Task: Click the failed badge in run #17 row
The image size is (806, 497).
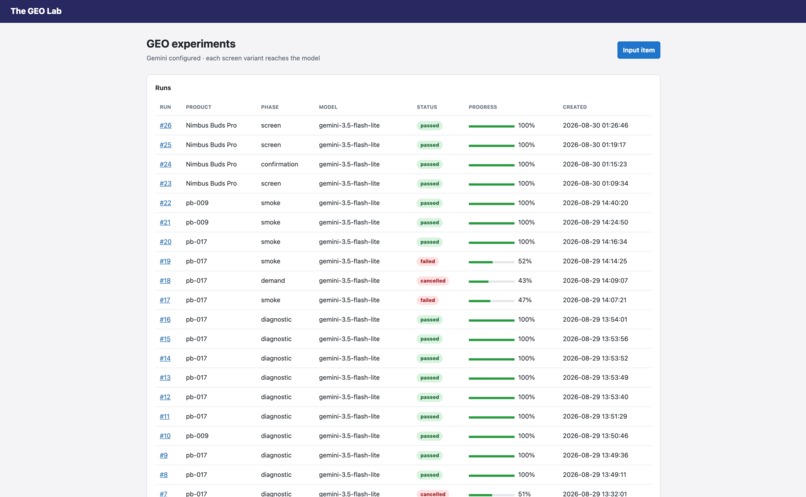Action: pos(428,300)
